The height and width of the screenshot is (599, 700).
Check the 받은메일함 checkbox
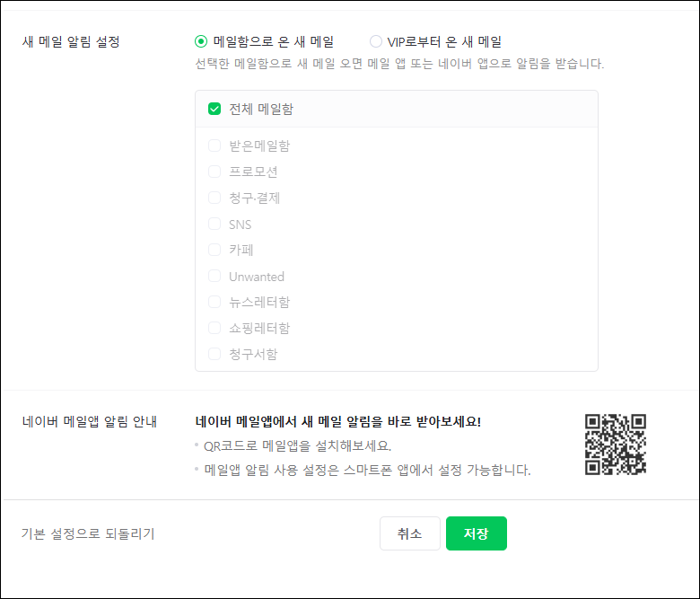coord(214,145)
